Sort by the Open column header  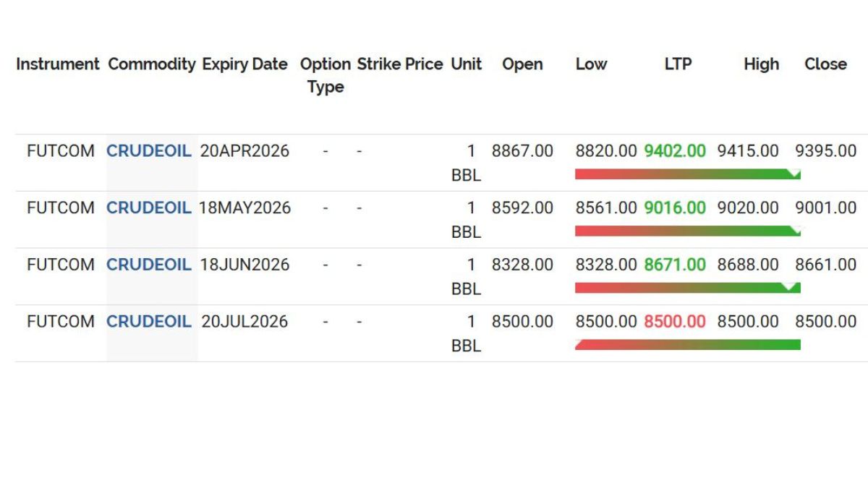click(523, 64)
